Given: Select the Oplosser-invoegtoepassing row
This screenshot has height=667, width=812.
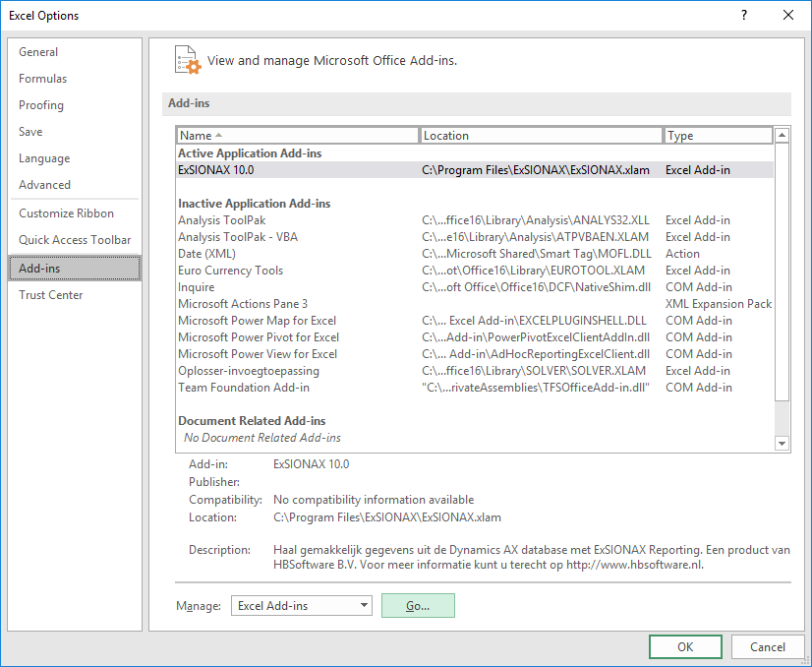Looking at the screenshot, I should [475, 371].
